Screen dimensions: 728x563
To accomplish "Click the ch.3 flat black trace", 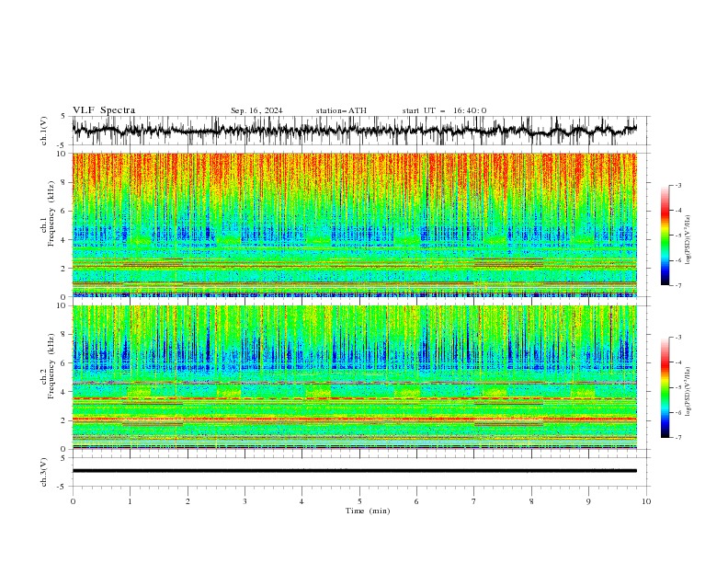I will 355,471.
